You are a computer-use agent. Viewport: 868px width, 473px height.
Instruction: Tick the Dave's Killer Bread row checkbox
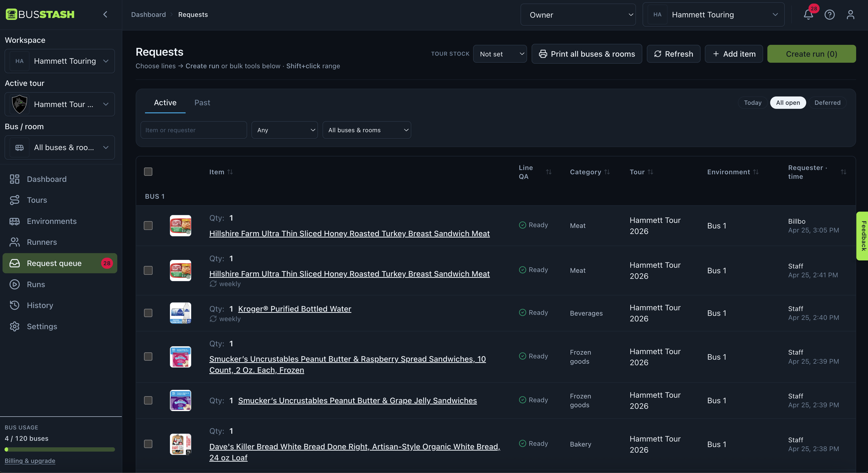(x=148, y=444)
